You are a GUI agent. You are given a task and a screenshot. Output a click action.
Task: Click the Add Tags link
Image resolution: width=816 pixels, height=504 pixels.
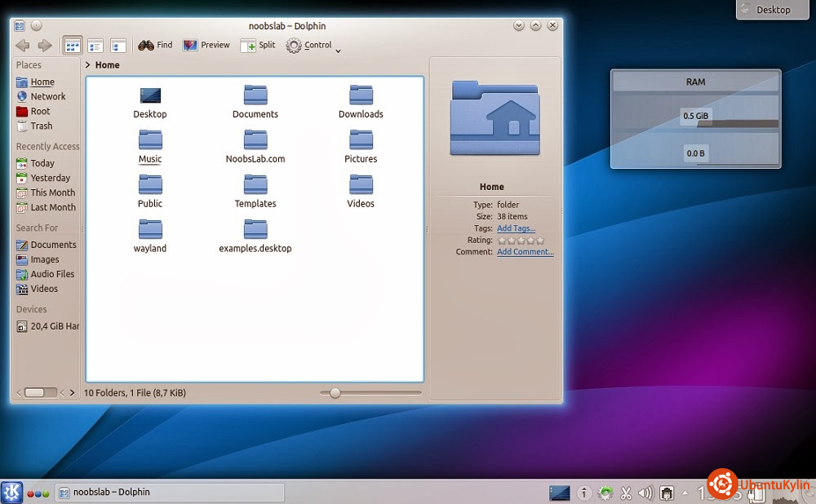point(516,228)
